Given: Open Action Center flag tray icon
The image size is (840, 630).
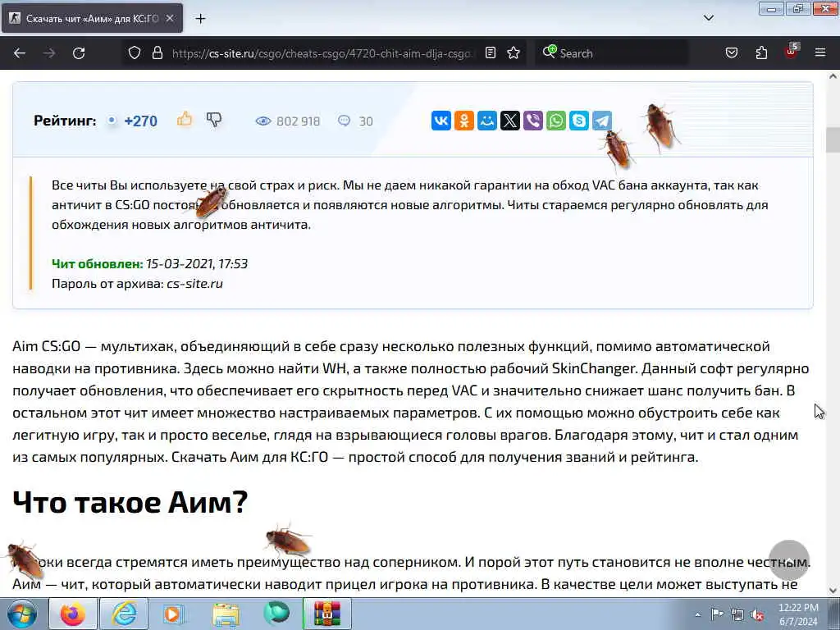Looking at the screenshot, I should 717,614.
